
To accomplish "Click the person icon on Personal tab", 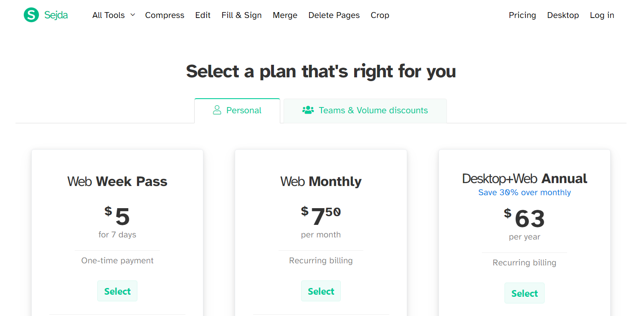I will click(217, 110).
